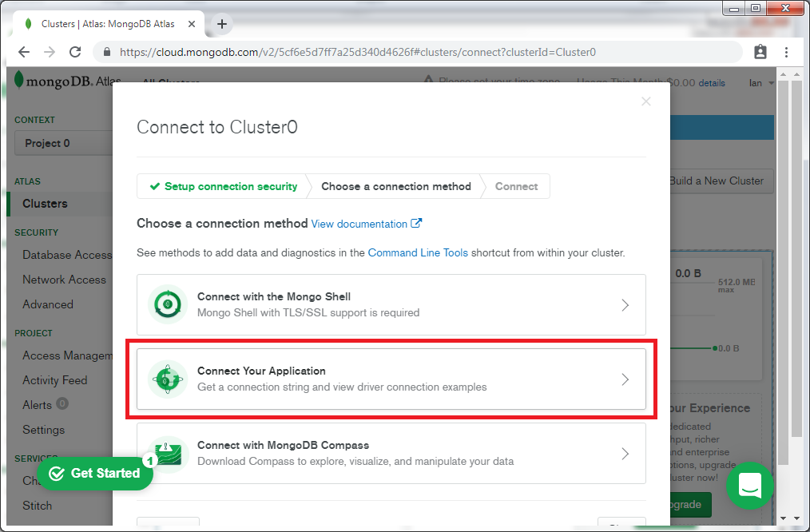This screenshot has width=810, height=532.
Task: Open the Project 0 context selector
Action: pos(64,143)
